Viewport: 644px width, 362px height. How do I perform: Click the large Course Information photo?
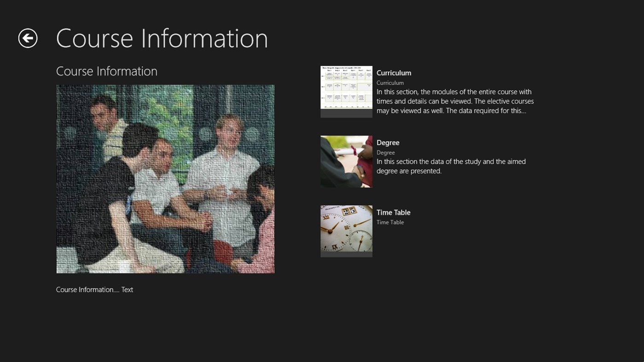point(165,179)
